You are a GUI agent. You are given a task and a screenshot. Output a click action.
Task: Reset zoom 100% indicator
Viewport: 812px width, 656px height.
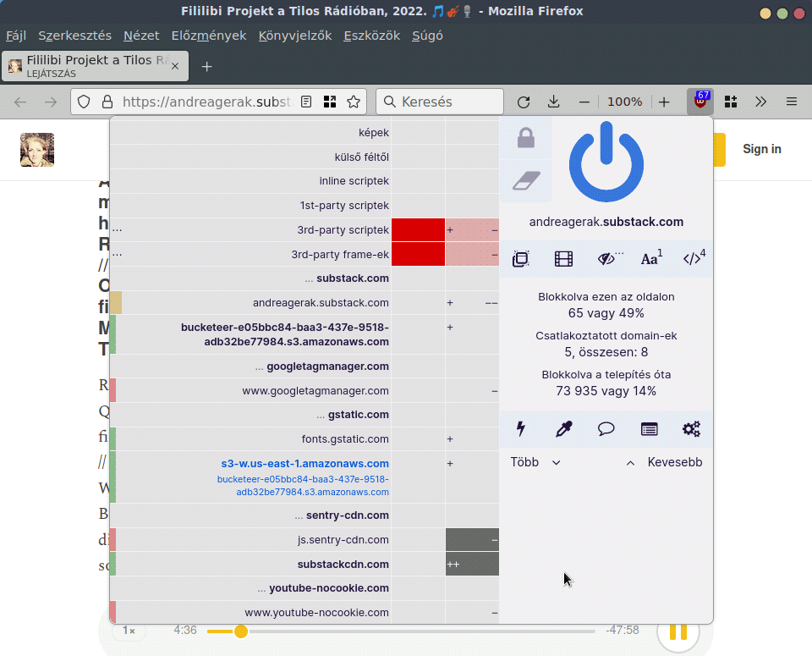[x=624, y=102]
